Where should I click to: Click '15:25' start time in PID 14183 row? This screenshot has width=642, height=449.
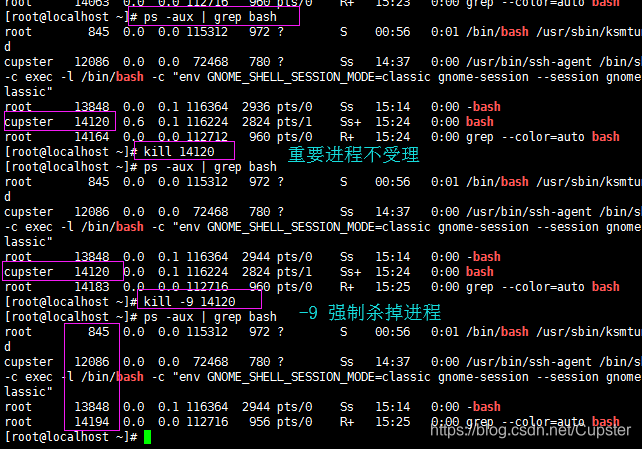393,287
